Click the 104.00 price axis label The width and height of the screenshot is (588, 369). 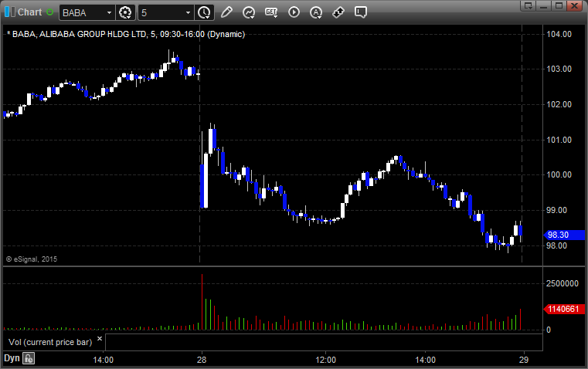(x=559, y=34)
